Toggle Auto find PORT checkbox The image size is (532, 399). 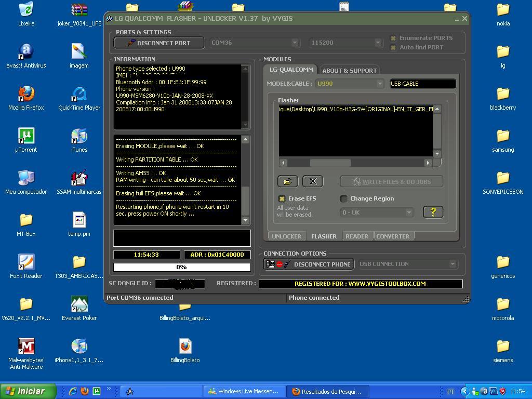tap(393, 47)
